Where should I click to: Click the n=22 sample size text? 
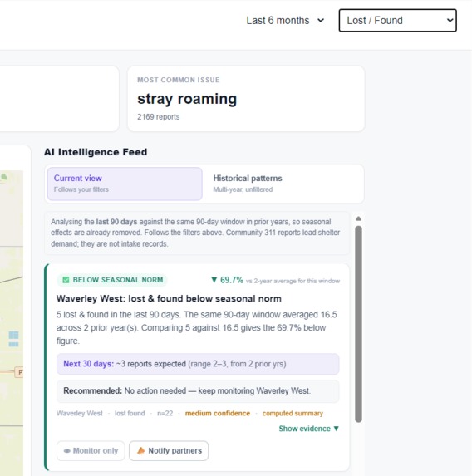point(165,414)
